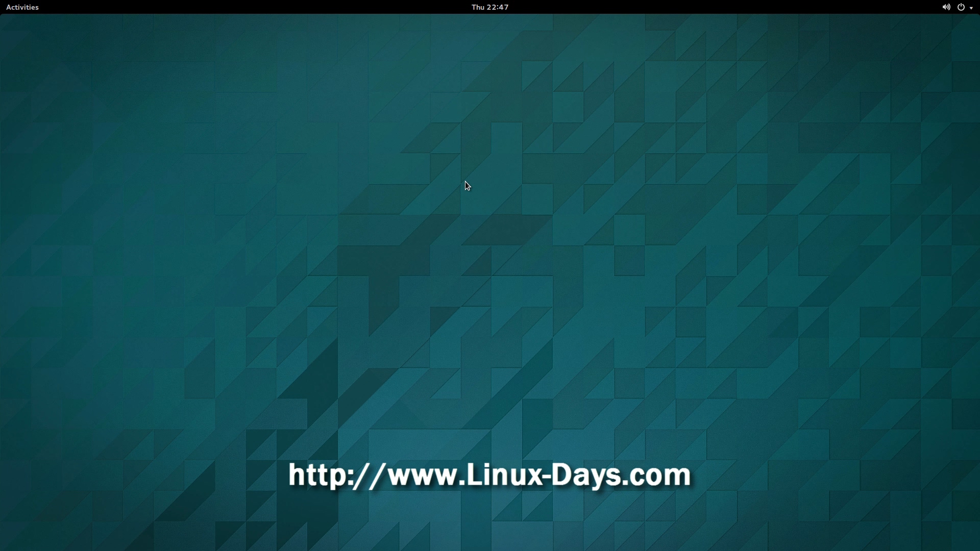
Task: Click the power icon in top bar
Action: [x=961, y=7]
